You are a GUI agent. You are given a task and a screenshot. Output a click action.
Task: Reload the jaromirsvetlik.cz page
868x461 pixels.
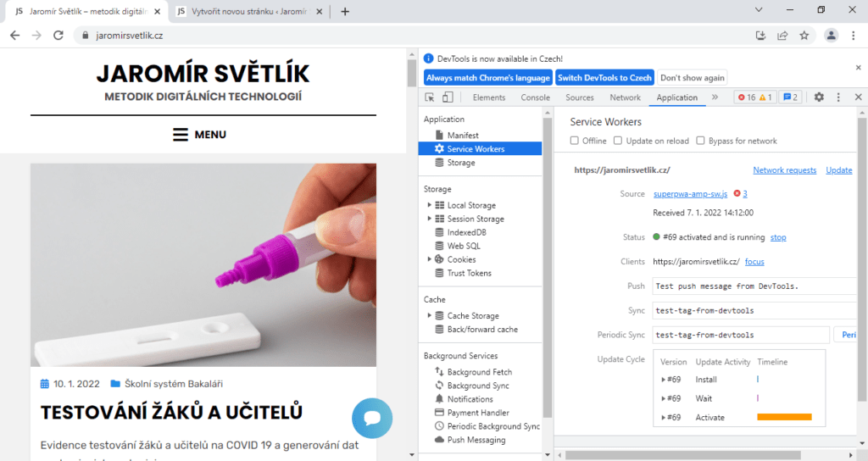coord(58,36)
